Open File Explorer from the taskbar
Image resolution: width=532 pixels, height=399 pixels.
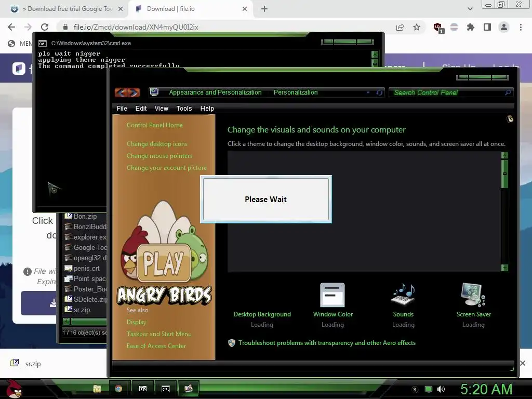click(97, 389)
